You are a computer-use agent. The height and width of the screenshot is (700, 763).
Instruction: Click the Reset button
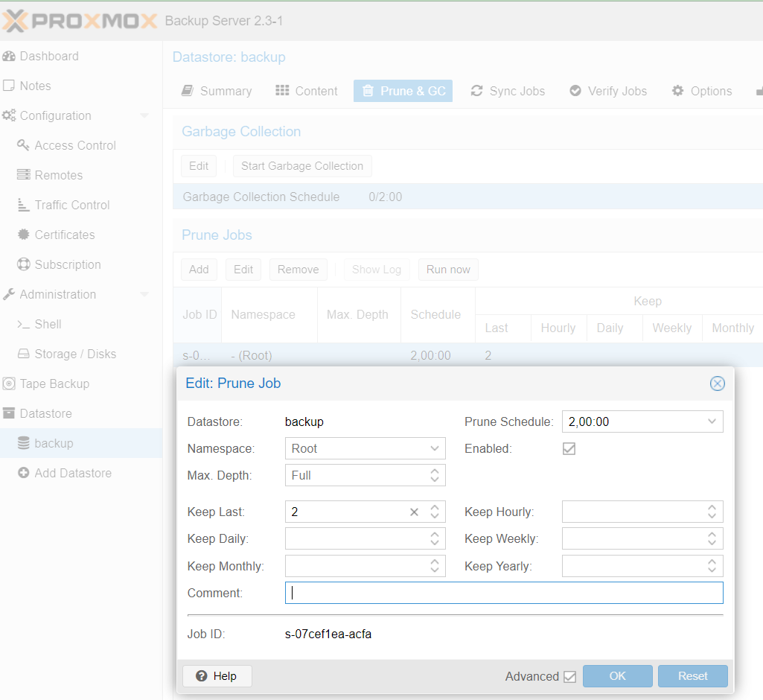(693, 676)
